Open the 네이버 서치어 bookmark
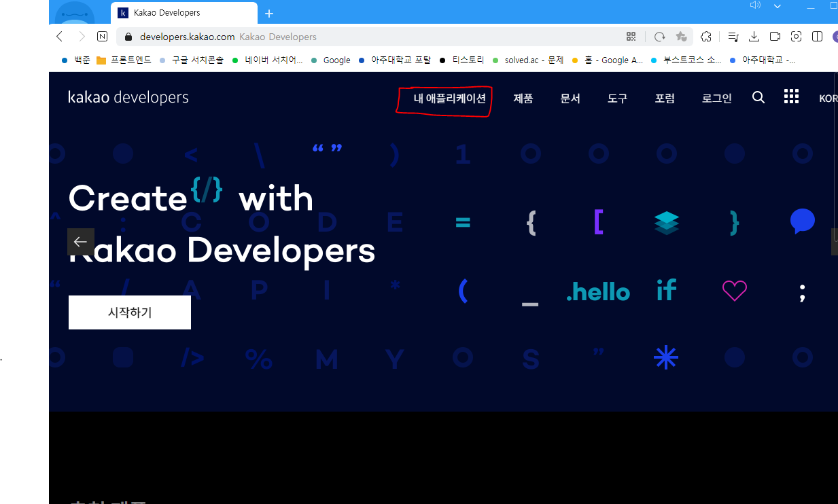Image resolution: width=838 pixels, height=504 pixels. [x=267, y=60]
